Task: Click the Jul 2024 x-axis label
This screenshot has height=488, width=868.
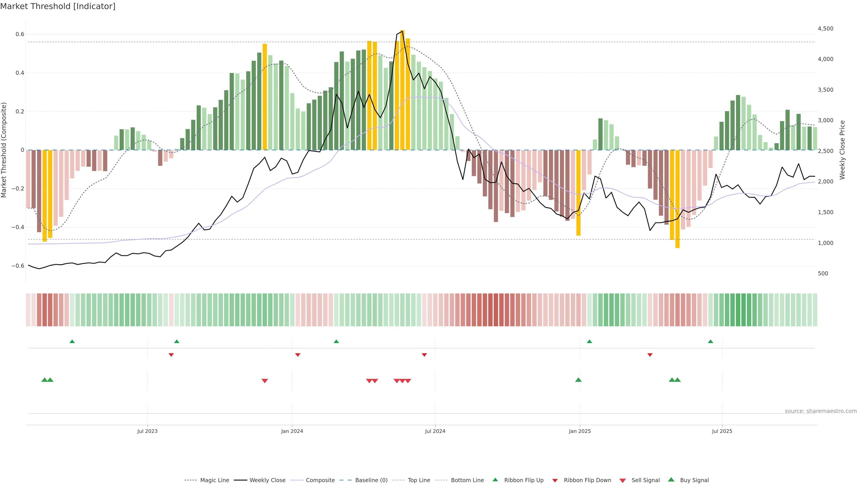Action: point(435,431)
